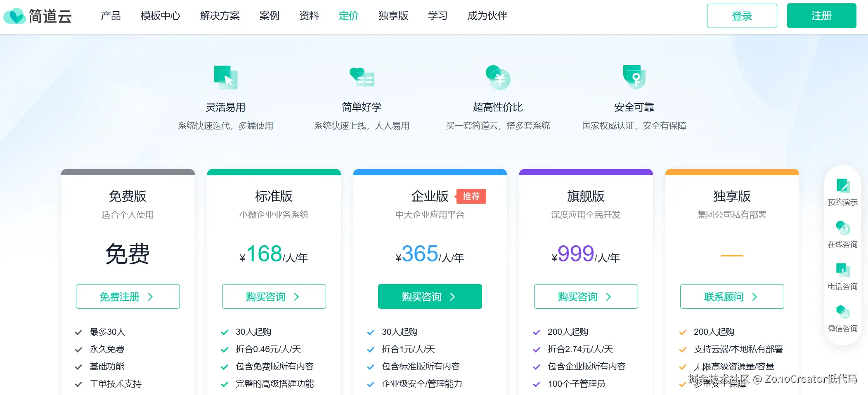This screenshot has height=395, width=868.
Task: Click the 365 price text
Action: point(420,254)
